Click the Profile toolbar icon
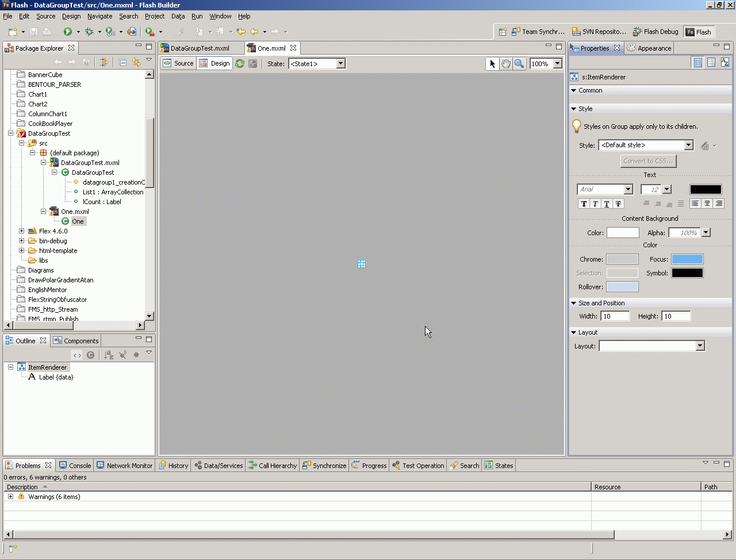The height and width of the screenshot is (560, 736). [110, 32]
